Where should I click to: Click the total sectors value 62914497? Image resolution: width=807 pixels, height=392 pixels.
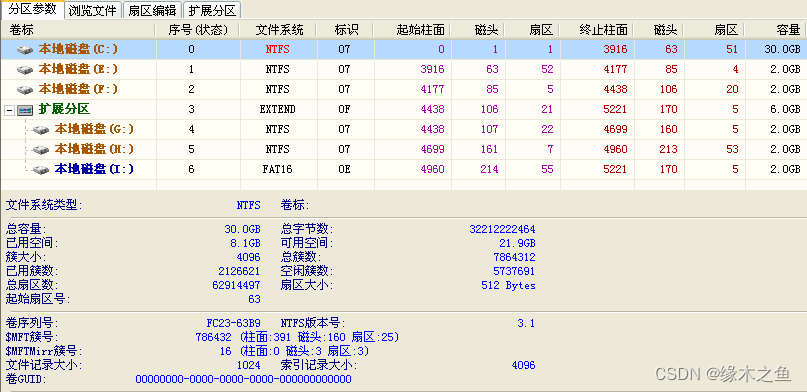(x=236, y=285)
